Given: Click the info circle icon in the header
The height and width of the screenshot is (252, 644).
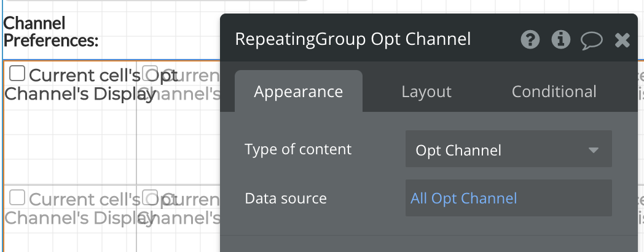Looking at the screenshot, I should point(560,40).
